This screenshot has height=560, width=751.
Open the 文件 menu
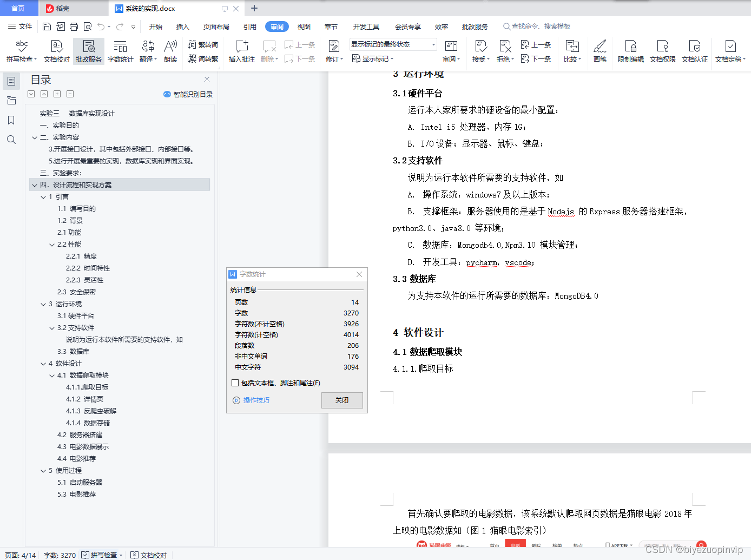[x=20, y=27]
